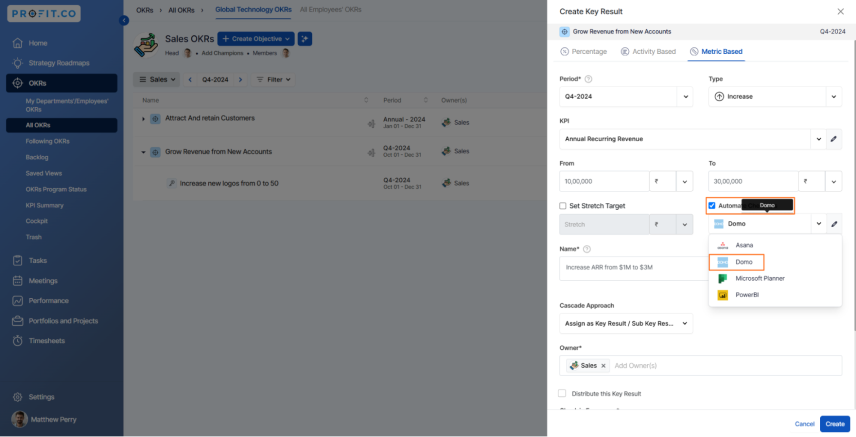Click the From value field 10,00,000
The height and width of the screenshot is (437, 856).
604,181
